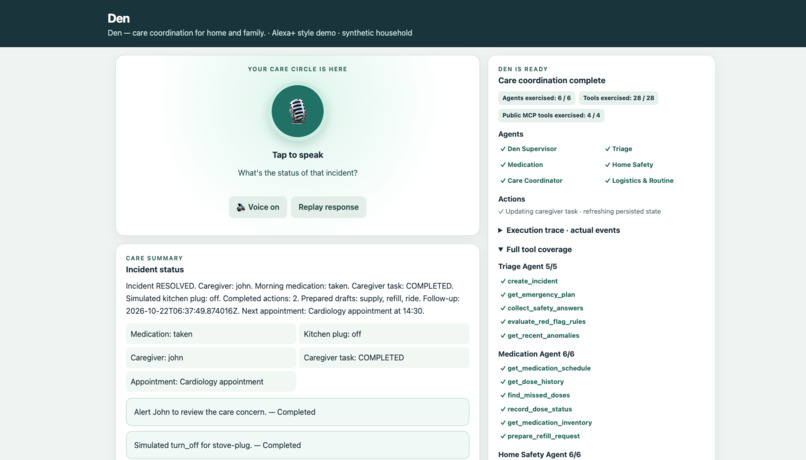Image resolution: width=806 pixels, height=460 pixels.
Task: Click the Tap to speak label
Action: (x=298, y=155)
